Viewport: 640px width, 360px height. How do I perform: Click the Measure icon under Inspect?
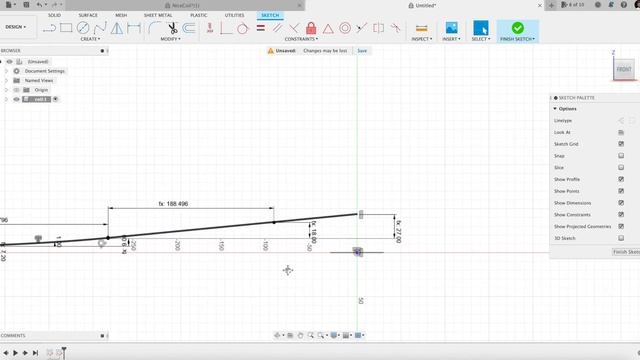pyautogui.click(x=422, y=28)
